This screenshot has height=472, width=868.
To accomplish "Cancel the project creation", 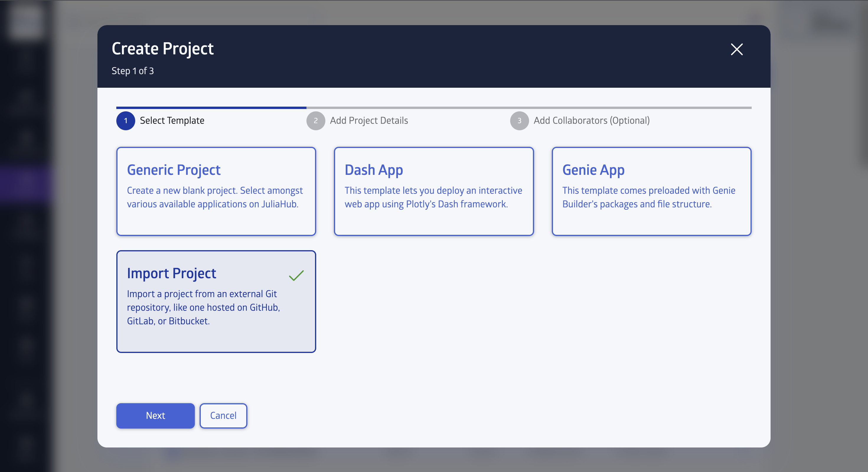I will [223, 415].
